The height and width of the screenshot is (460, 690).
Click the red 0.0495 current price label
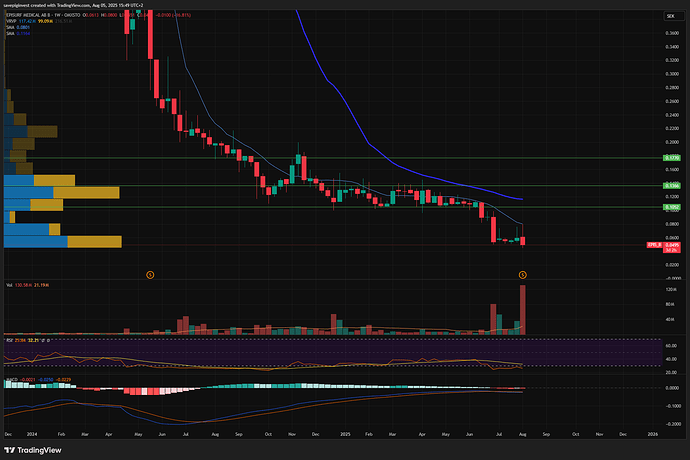(x=672, y=245)
